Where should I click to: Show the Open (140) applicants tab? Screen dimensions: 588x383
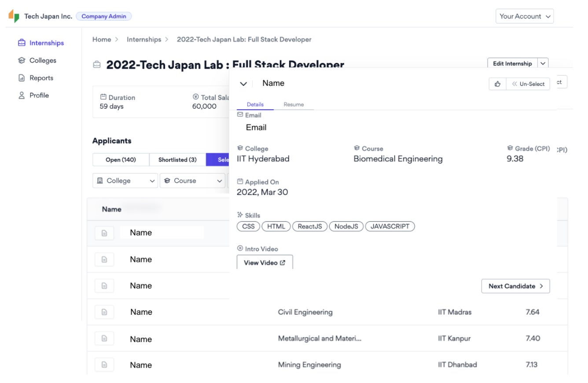[121, 160]
